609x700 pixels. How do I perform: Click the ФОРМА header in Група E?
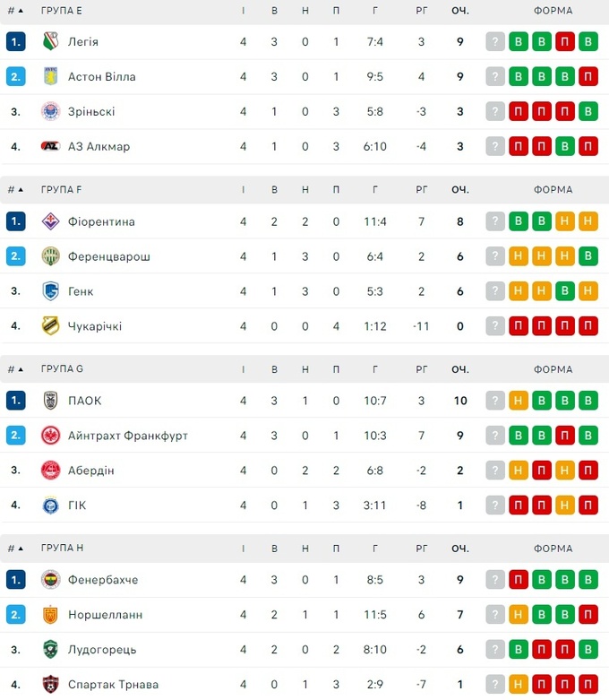553,11
